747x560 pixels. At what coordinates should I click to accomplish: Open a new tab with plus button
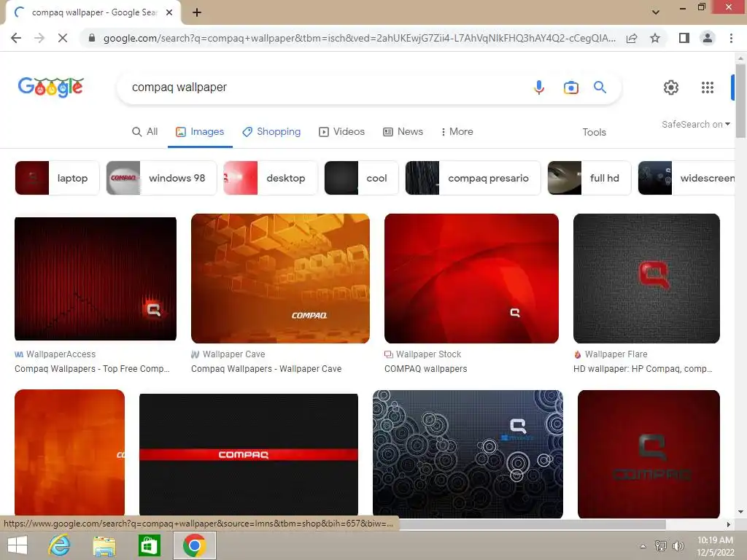(x=197, y=12)
